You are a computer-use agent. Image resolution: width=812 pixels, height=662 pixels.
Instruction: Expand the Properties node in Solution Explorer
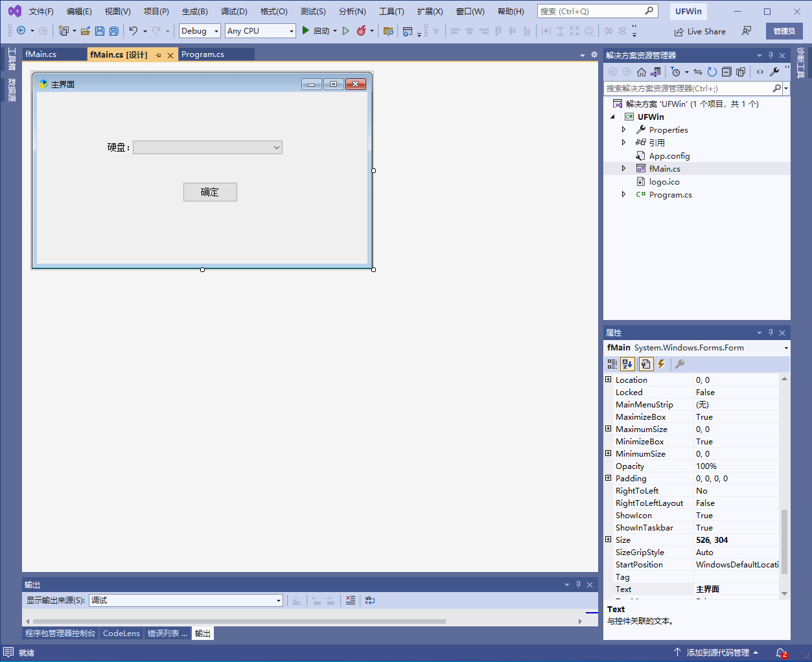tap(623, 130)
